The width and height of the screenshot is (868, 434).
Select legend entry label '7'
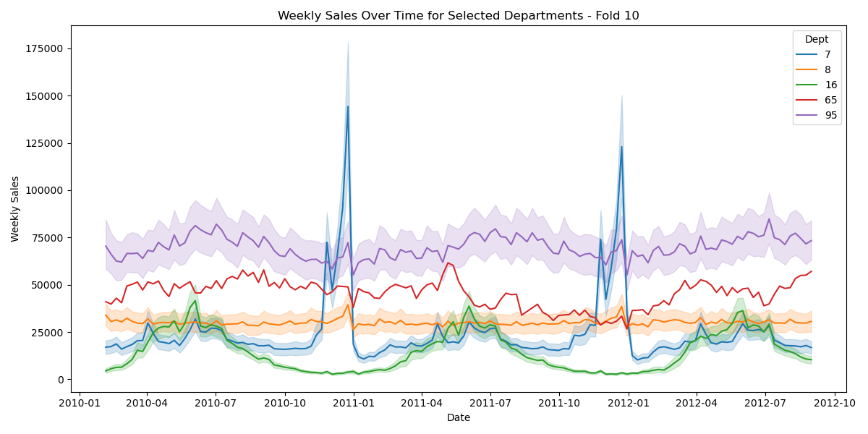828,54
